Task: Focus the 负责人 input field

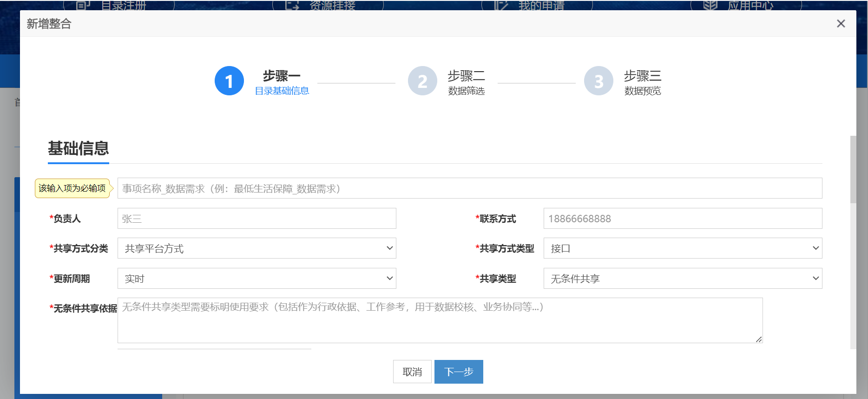Action: pyautogui.click(x=257, y=219)
